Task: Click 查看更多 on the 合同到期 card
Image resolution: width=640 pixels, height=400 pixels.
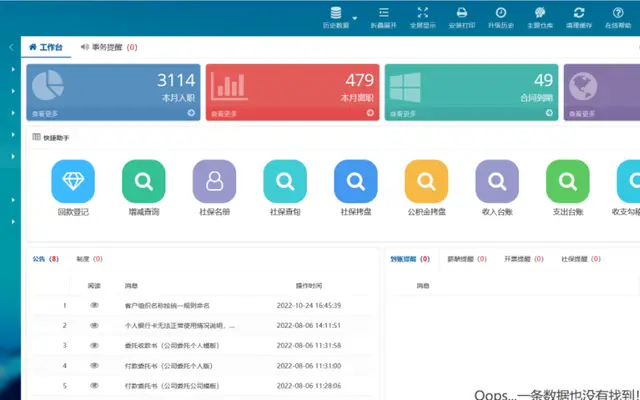Action: 403,114
